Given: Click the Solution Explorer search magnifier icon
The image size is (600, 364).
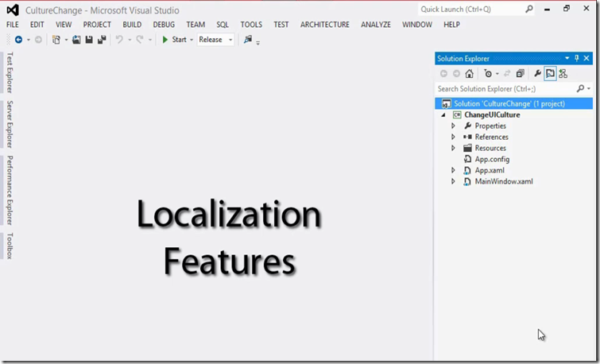Looking at the screenshot, I should point(580,89).
